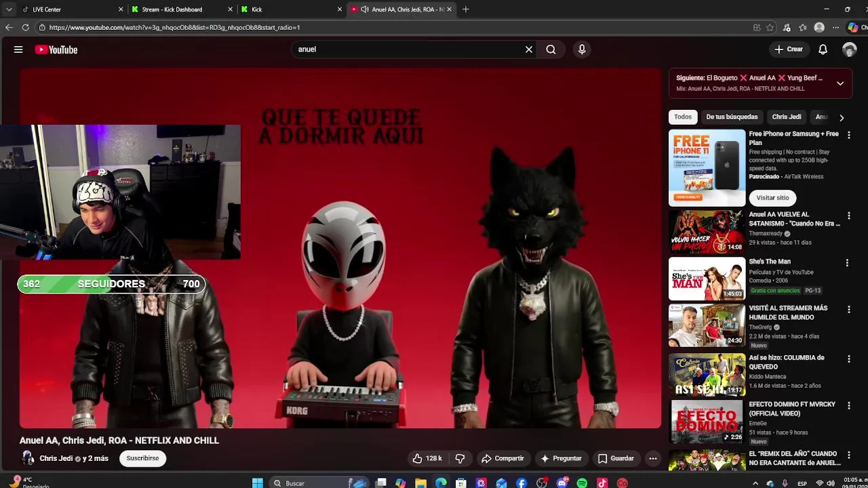Open options for the Free iPhone ad
Screen dimensions: 868x488
coord(848,136)
